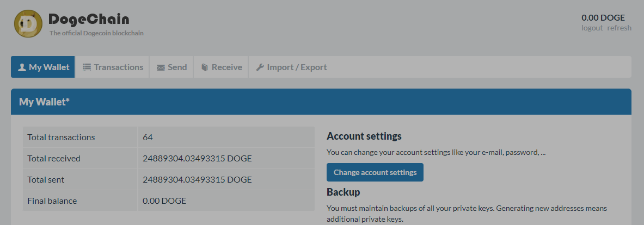Switch to the Transactions tab
The height and width of the screenshot is (225, 644).
(x=113, y=67)
